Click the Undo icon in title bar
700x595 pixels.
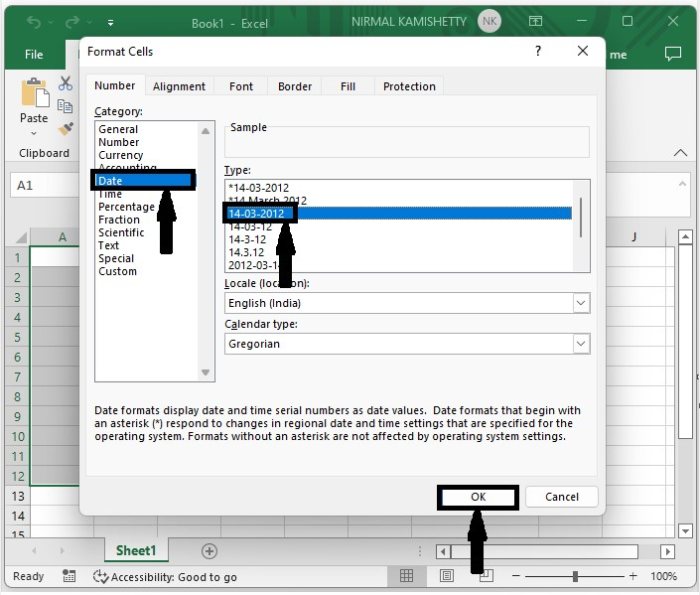click(33, 22)
